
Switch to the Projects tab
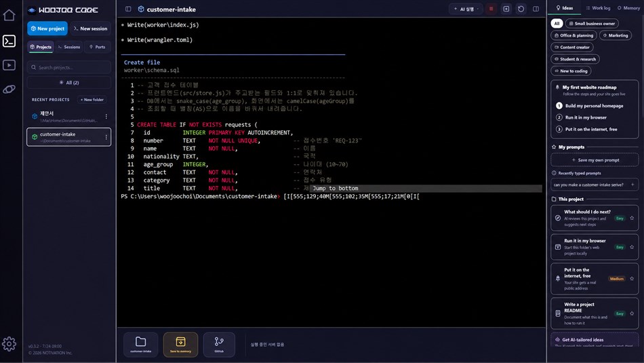[41, 47]
